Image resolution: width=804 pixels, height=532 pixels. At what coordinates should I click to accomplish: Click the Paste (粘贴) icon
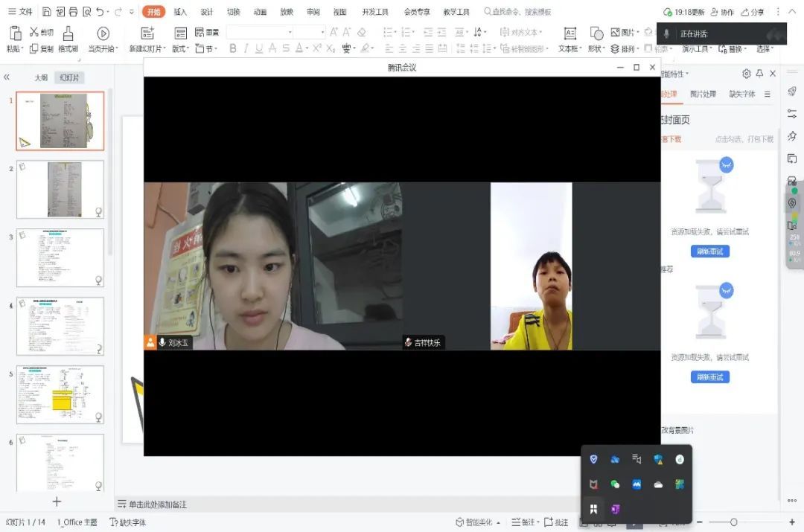click(15, 33)
